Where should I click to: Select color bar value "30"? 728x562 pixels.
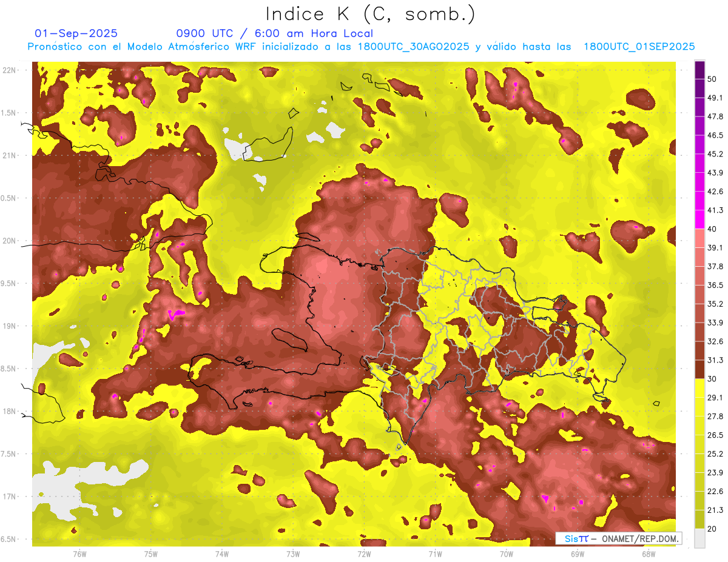(x=712, y=379)
